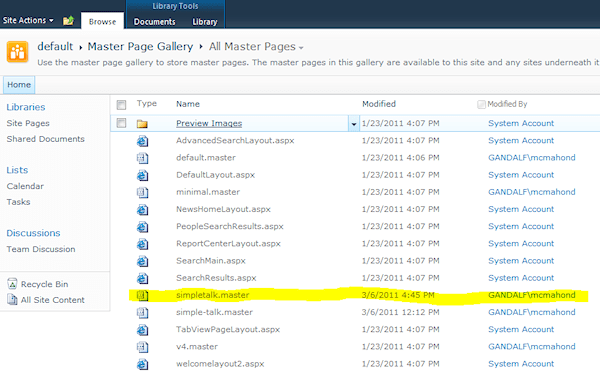The height and width of the screenshot is (381, 600).
Task: Click the v4.master file icon
Action: (142, 347)
